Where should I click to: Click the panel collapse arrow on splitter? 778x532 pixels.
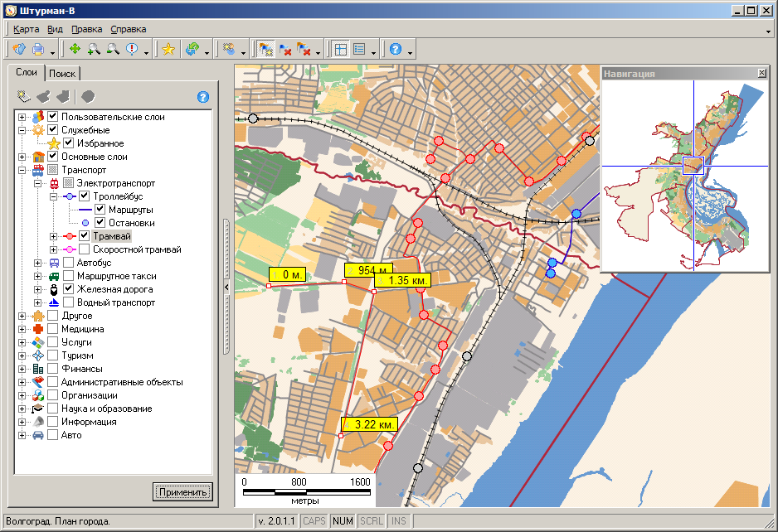tap(226, 287)
